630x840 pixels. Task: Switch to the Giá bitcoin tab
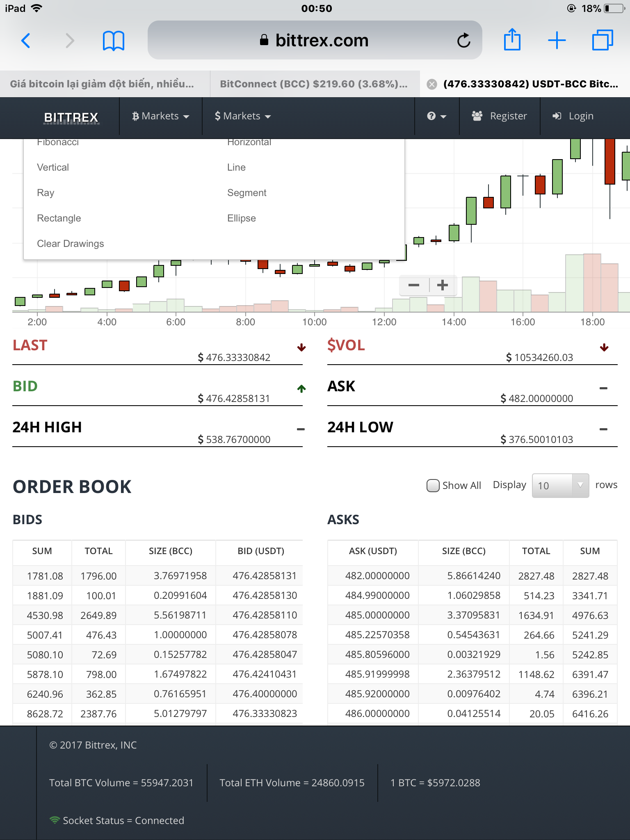(105, 84)
